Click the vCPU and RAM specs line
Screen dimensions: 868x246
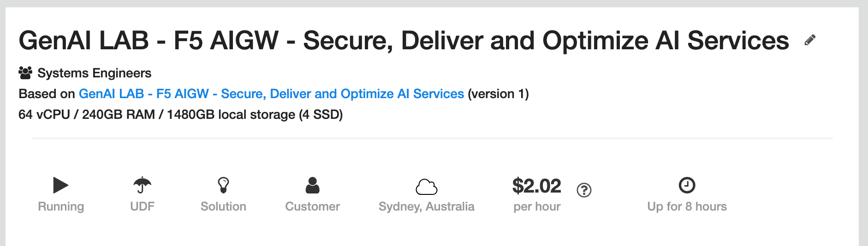tap(180, 115)
